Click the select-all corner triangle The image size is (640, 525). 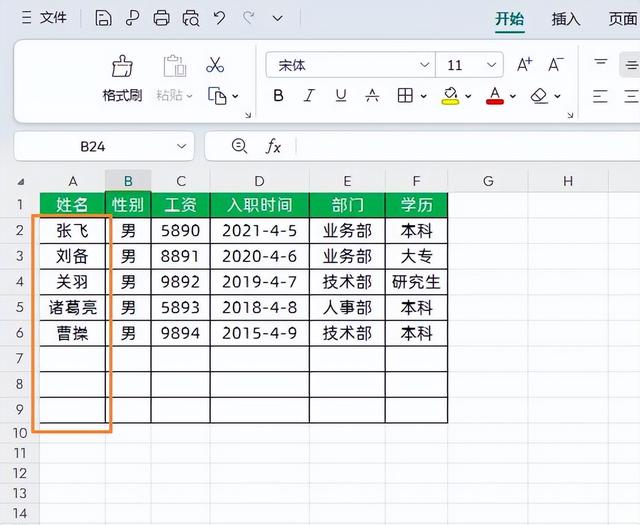pyautogui.click(x=20, y=182)
